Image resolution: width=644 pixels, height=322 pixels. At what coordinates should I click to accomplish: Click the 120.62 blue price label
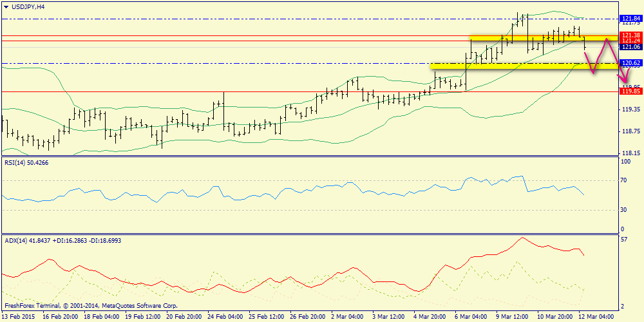(x=631, y=63)
